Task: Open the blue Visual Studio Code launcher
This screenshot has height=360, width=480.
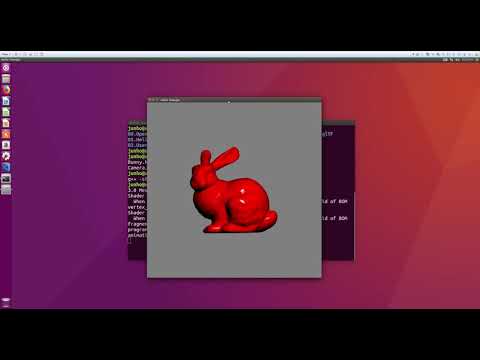Action: pyautogui.click(x=6, y=167)
